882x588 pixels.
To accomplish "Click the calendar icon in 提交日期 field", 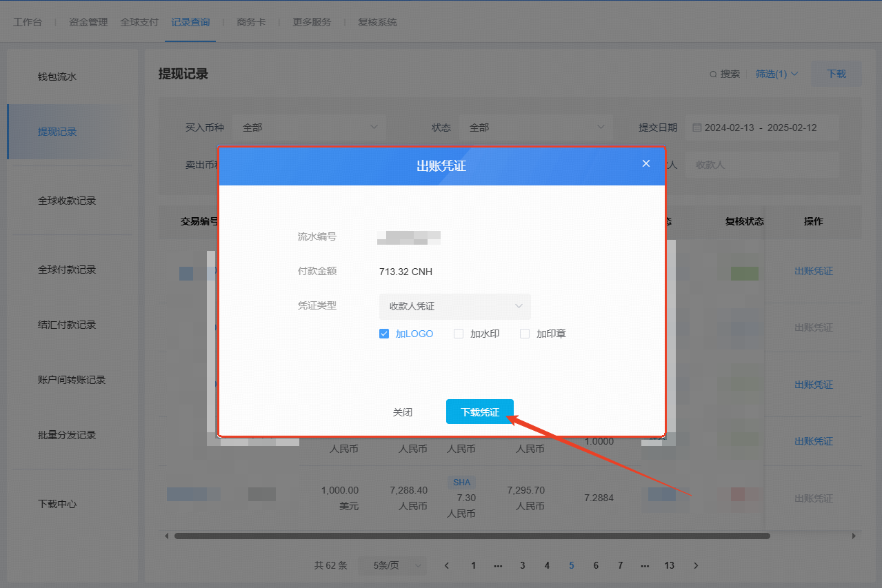I will pos(696,128).
